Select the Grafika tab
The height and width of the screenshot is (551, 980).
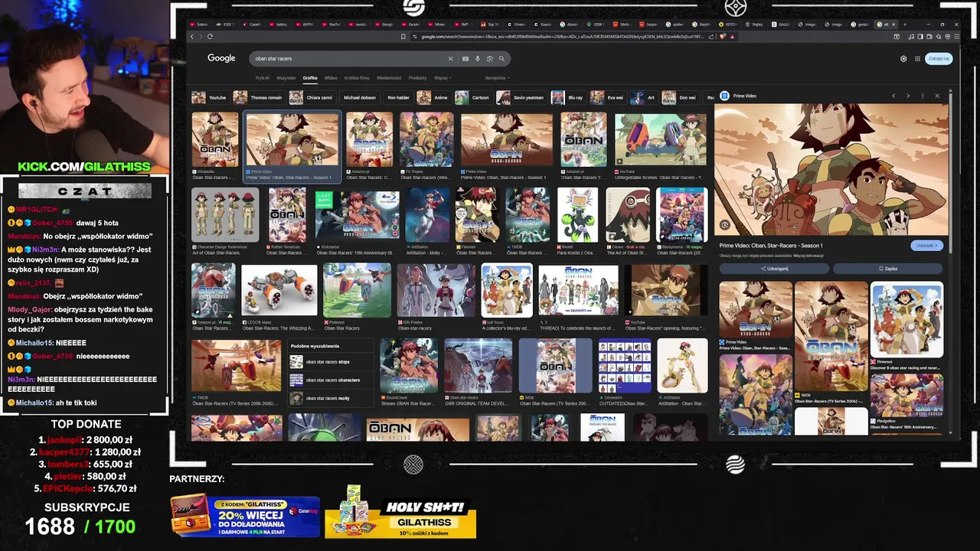[x=310, y=77]
